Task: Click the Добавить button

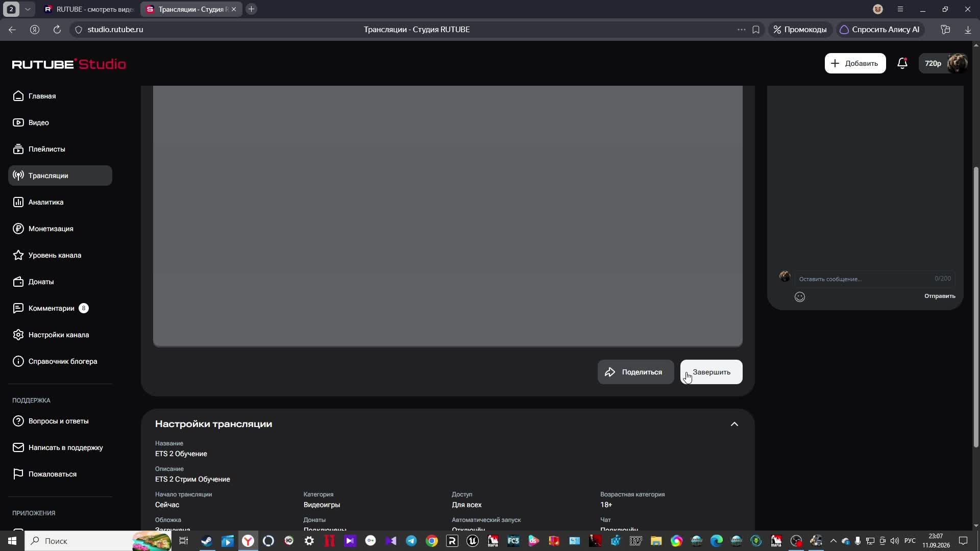Action: click(x=855, y=63)
